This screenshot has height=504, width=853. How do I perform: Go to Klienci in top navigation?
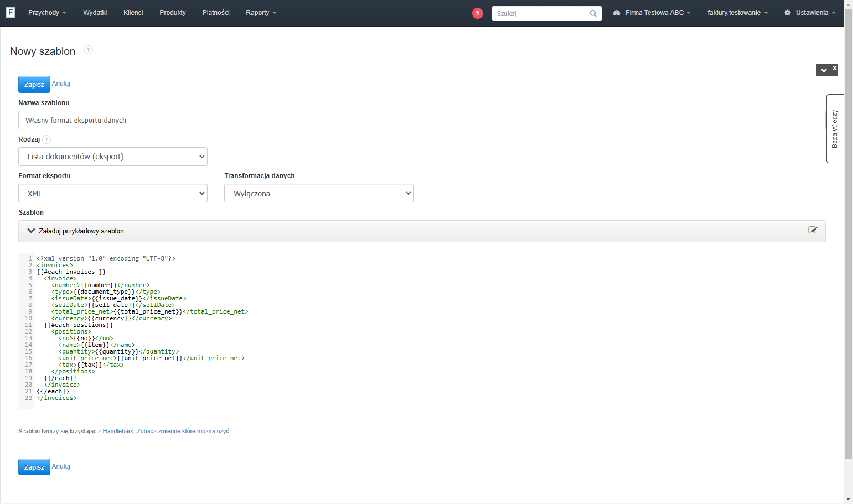pyautogui.click(x=133, y=13)
